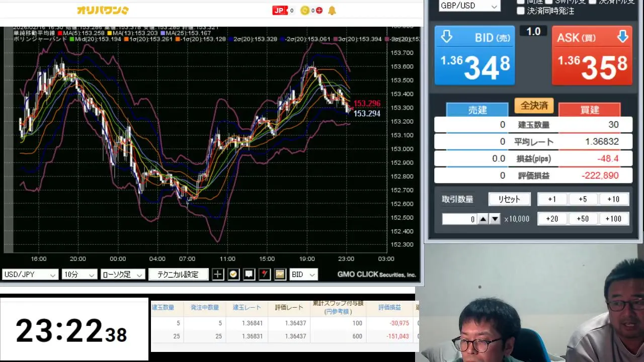Click the 取引数量 quantity input field
The height and width of the screenshot is (362, 644).
459,219
